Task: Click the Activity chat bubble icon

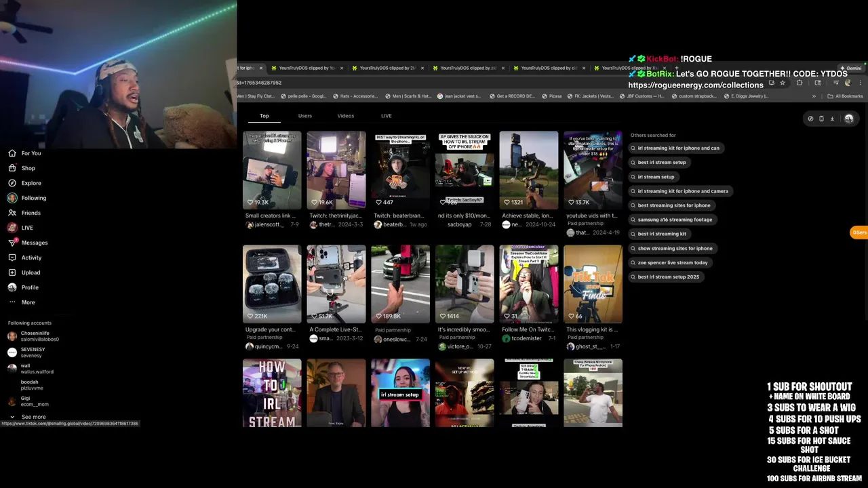Action: (12, 258)
